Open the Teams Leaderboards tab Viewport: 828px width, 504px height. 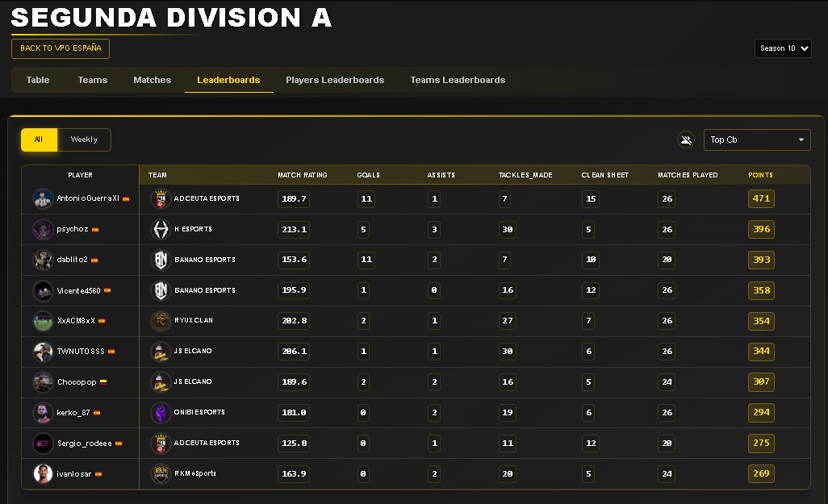[x=458, y=80]
